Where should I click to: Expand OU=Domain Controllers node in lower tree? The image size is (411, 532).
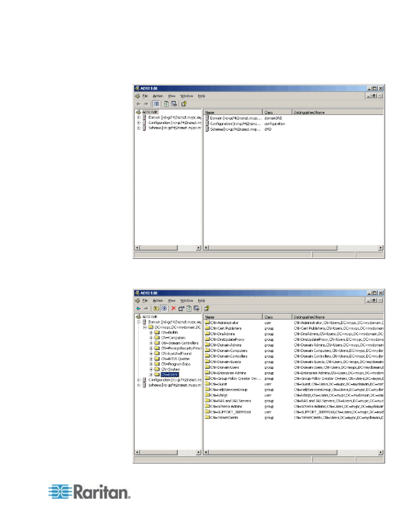(151, 343)
